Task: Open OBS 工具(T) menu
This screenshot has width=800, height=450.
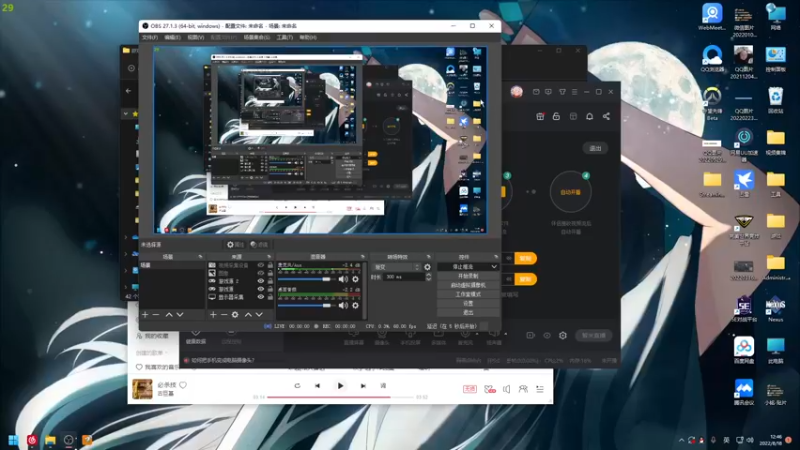Action: [285, 37]
